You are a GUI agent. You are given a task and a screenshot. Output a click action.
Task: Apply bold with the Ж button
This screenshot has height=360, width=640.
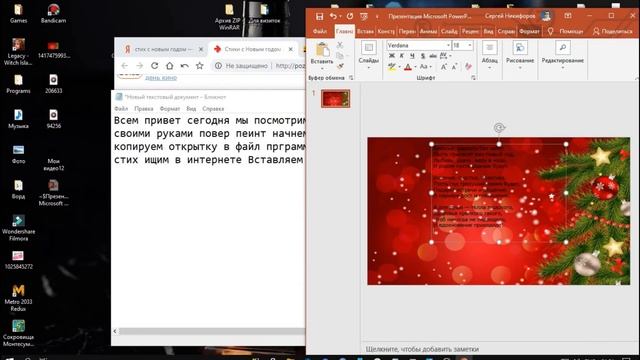[391, 56]
